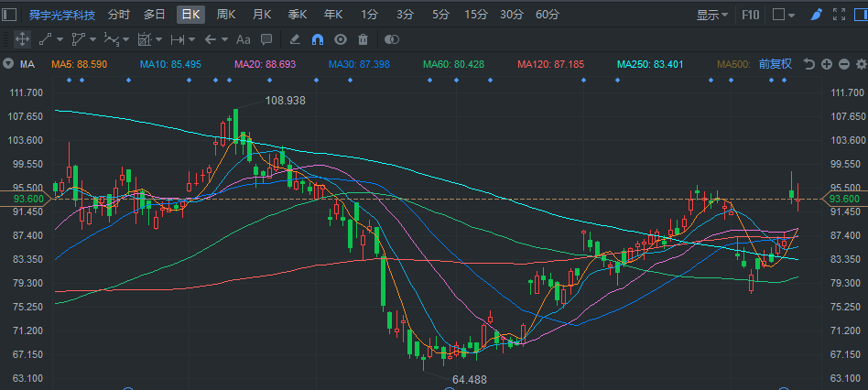
Task: Select the move/crosshair drawing tool
Action: coord(22,39)
